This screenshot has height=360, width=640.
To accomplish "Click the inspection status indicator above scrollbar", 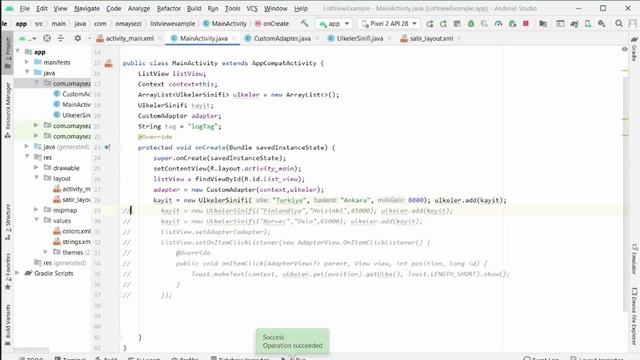I will 624,49.
